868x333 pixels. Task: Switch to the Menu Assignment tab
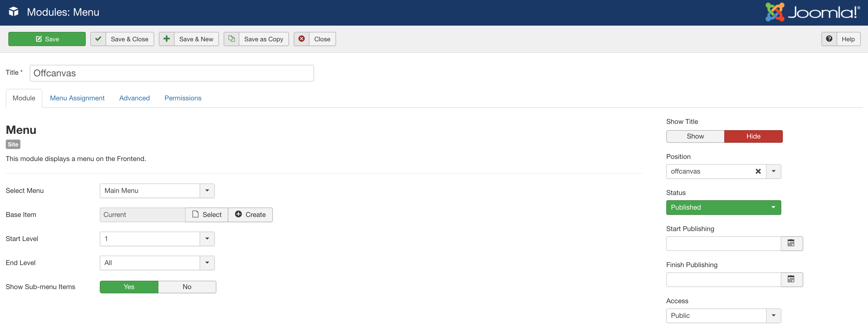pos(77,98)
